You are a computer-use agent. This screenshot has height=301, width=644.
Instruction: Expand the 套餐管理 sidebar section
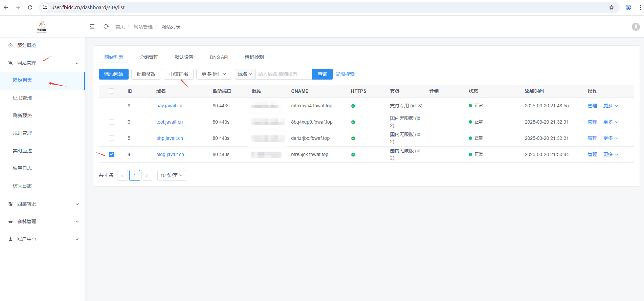pyautogui.click(x=77, y=222)
